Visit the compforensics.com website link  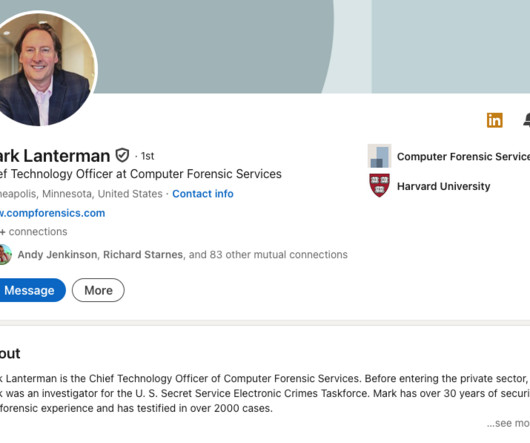pos(52,213)
